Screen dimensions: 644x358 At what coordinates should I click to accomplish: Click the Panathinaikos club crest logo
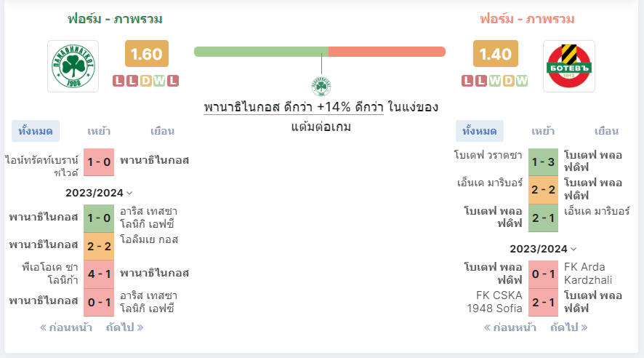click(73, 66)
